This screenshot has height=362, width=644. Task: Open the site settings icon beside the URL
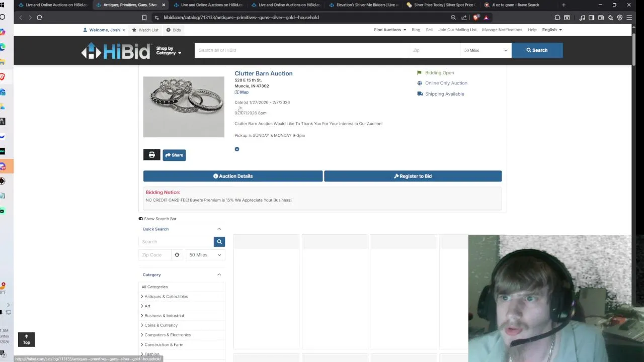pyautogui.click(x=156, y=18)
